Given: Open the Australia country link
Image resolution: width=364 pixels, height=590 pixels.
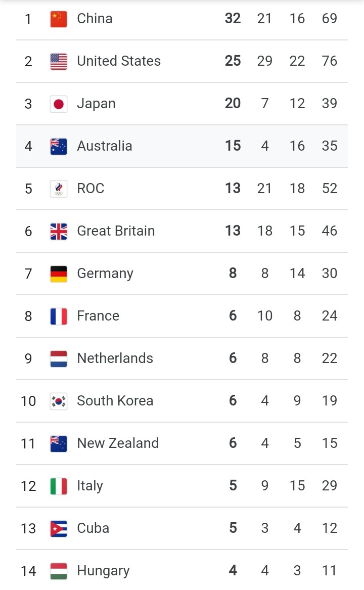Looking at the screenshot, I should click(x=105, y=146).
